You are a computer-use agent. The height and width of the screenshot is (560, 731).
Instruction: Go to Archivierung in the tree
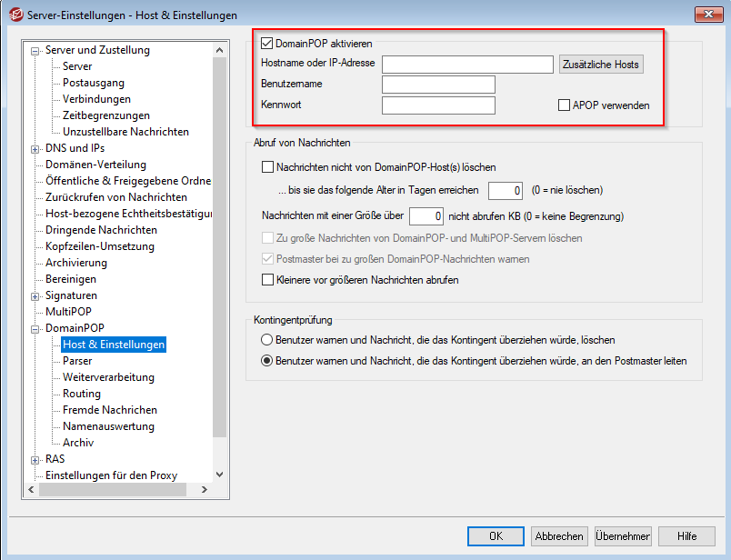click(76, 263)
